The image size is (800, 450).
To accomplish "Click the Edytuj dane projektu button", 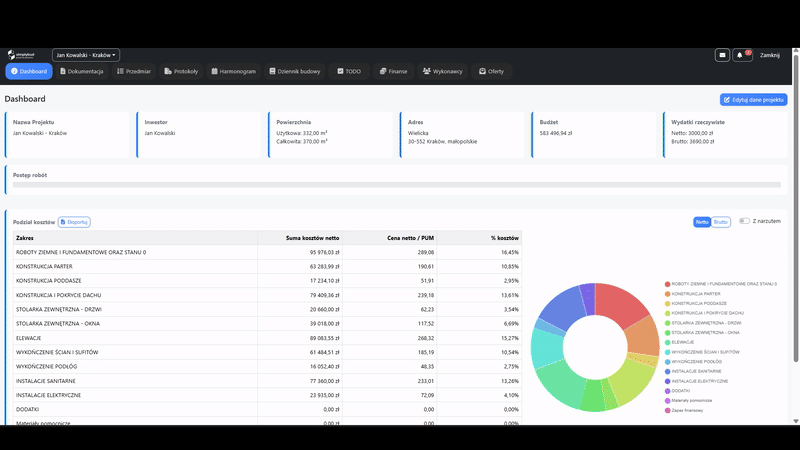I will coord(754,99).
